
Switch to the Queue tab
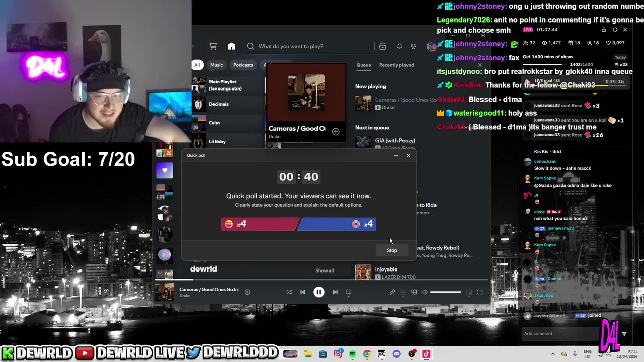tap(364, 65)
